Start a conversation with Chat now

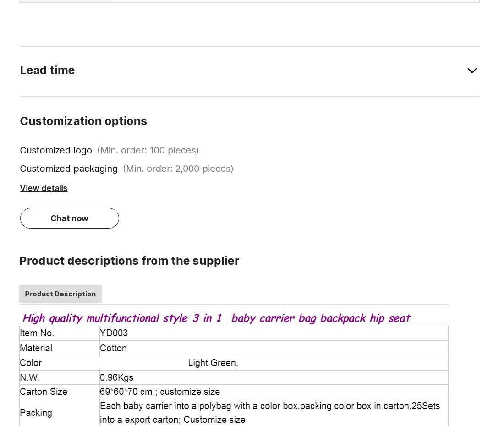70,218
